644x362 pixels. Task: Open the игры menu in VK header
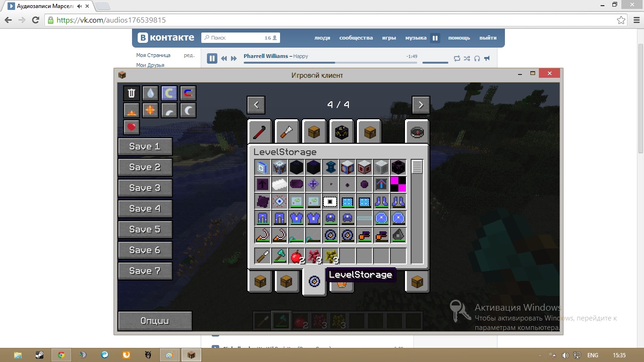click(x=389, y=38)
